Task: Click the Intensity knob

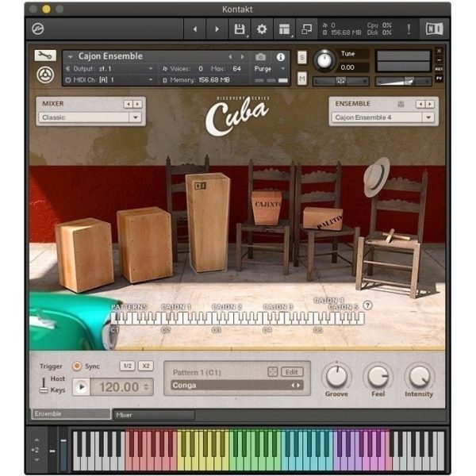Action: pyautogui.click(x=420, y=376)
